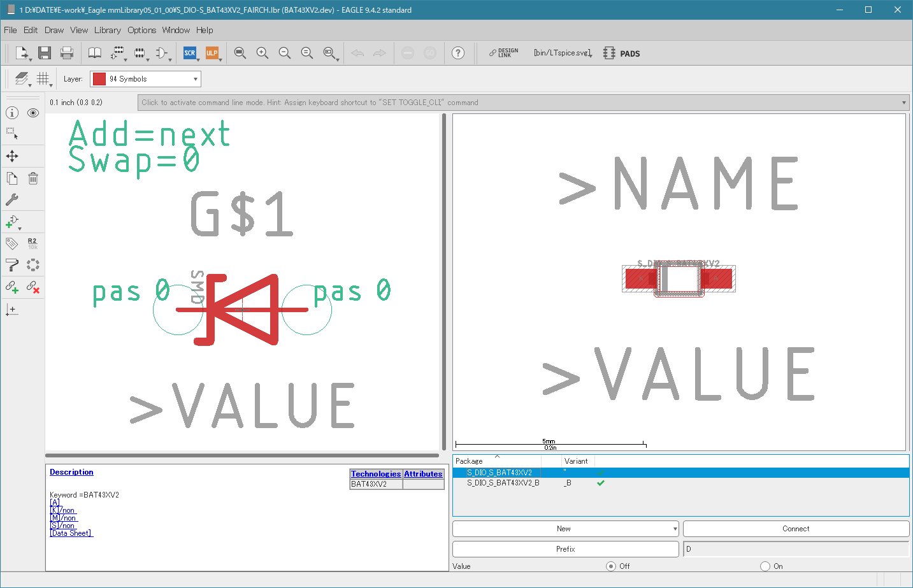The width and height of the screenshot is (913, 588).
Task: Click the Run script SCR icon
Action: tap(190, 53)
